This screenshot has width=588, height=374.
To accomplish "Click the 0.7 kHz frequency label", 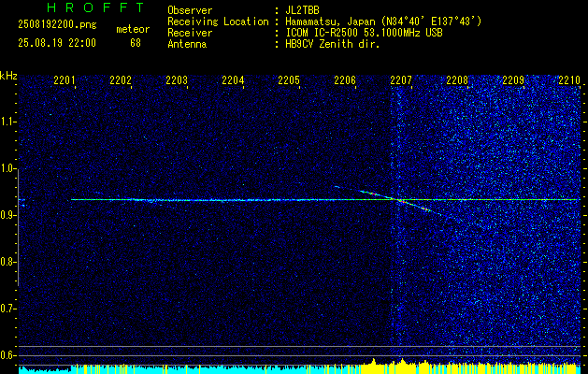I will (x=7, y=309).
